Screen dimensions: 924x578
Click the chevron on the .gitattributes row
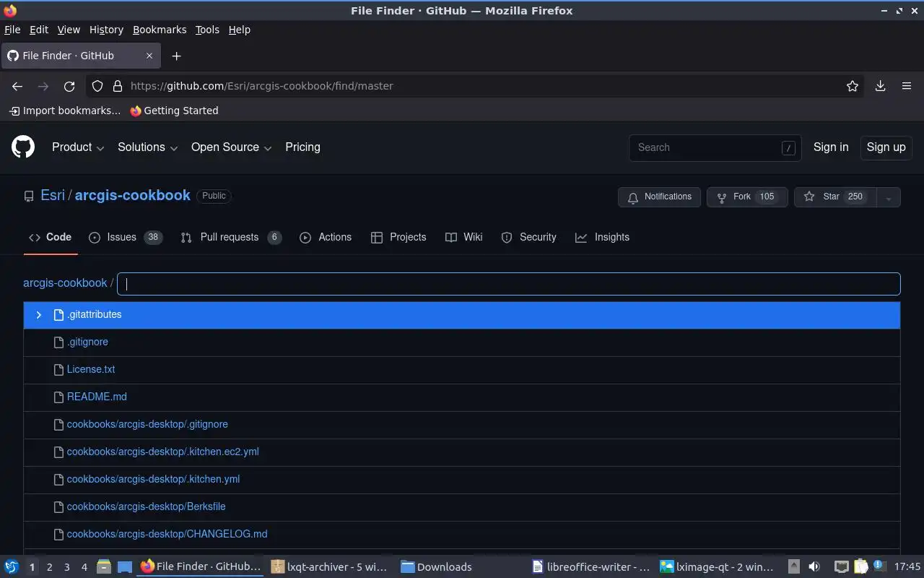(x=39, y=315)
